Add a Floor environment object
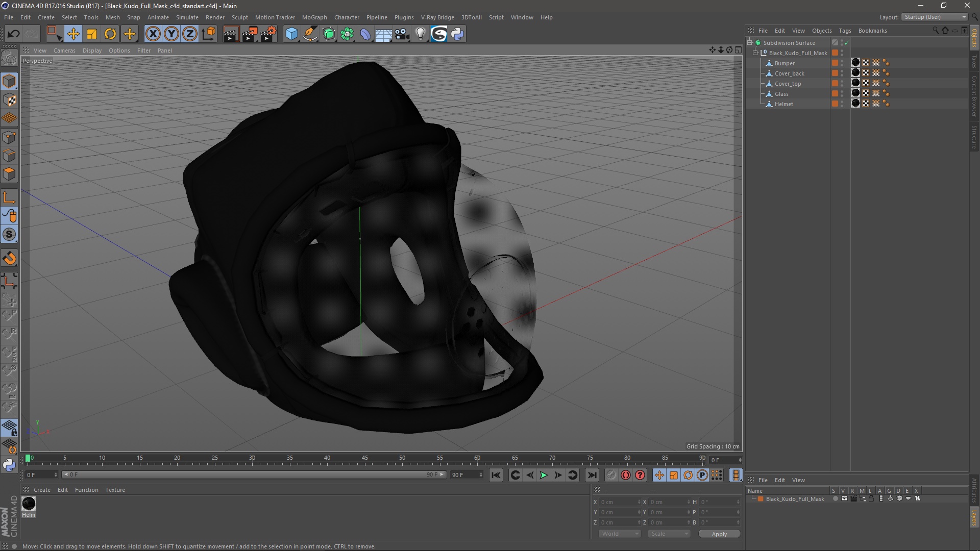This screenshot has width=980, height=551. point(384,34)
